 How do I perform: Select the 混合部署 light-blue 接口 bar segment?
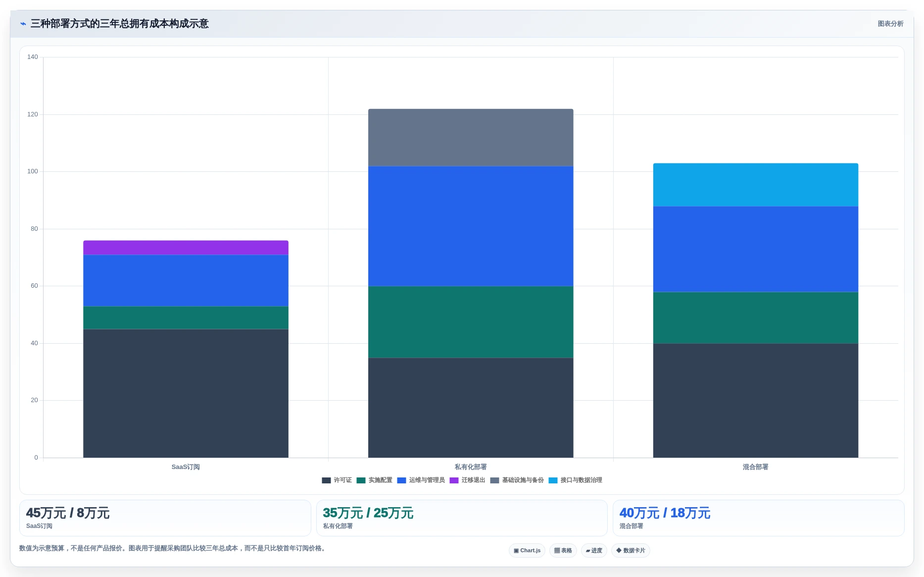pyautogui.click(x=756, y=185)
